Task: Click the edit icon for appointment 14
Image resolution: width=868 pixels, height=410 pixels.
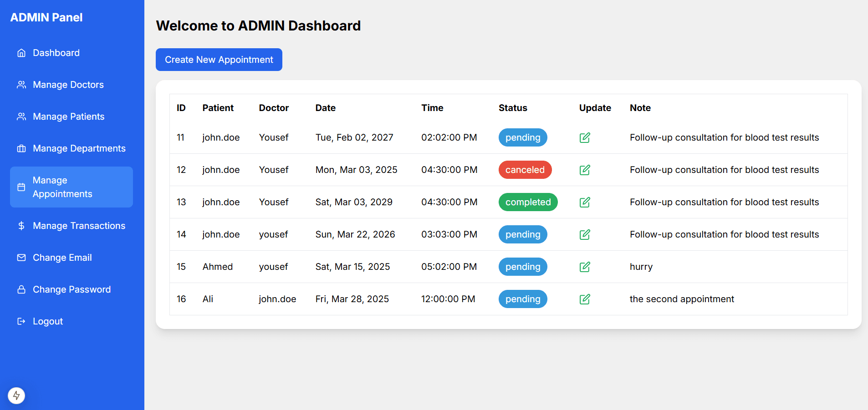Action: tap(585, 234)
